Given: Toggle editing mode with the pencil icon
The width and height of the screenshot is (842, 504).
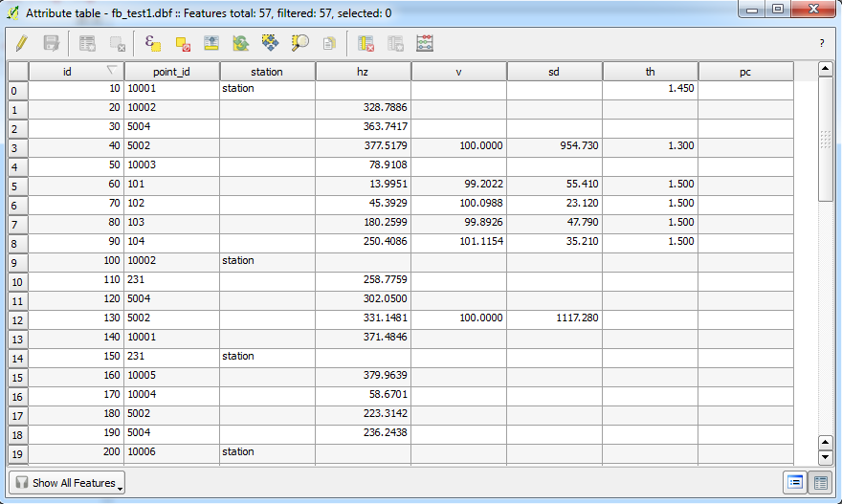Looking at the screenshot, I should [x=22, y=43].
